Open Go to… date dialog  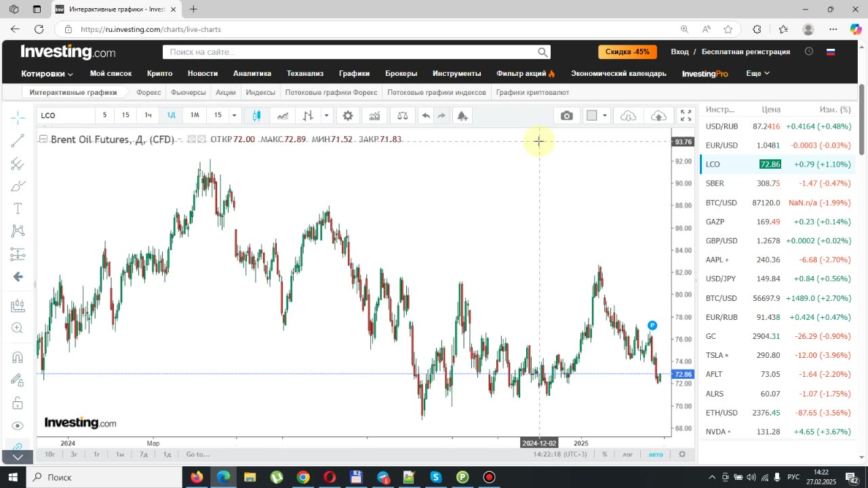point(198,454)
